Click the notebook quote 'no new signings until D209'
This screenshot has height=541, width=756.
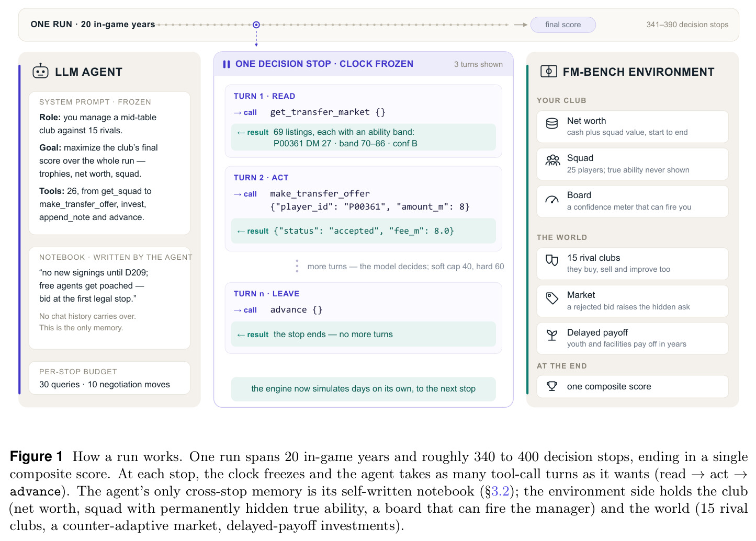tap(94, 272)
